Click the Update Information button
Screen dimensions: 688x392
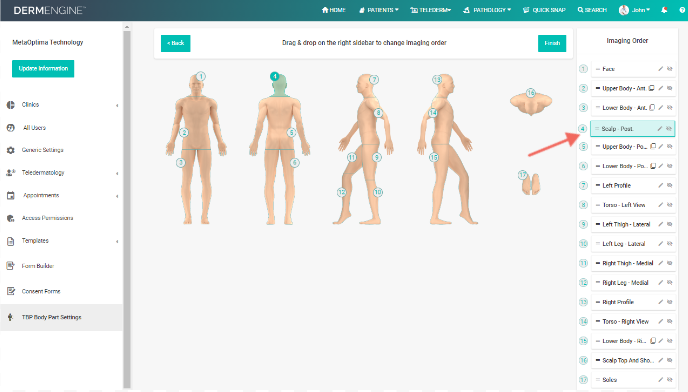43,68
